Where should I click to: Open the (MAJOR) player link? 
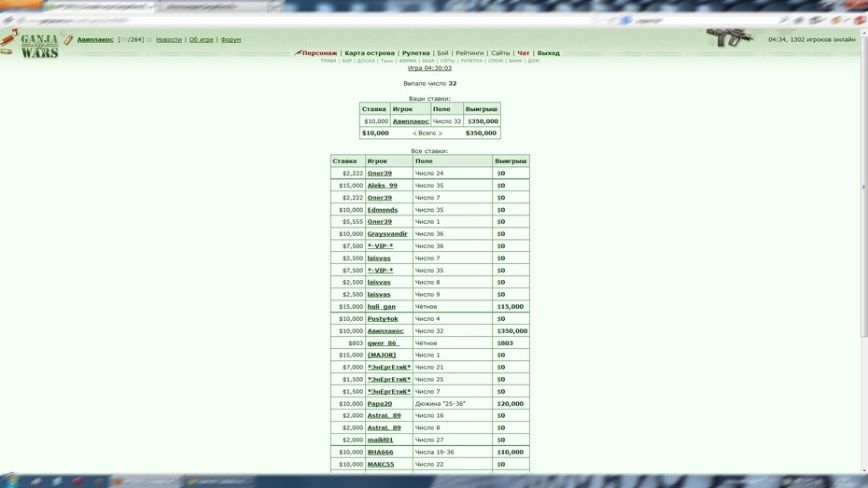382,356
